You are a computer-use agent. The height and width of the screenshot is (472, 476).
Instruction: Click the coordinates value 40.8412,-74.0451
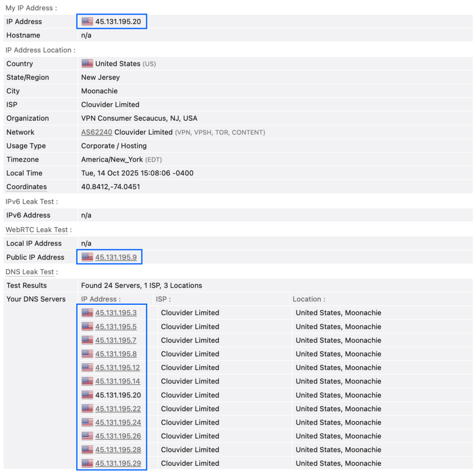(111, 187)
